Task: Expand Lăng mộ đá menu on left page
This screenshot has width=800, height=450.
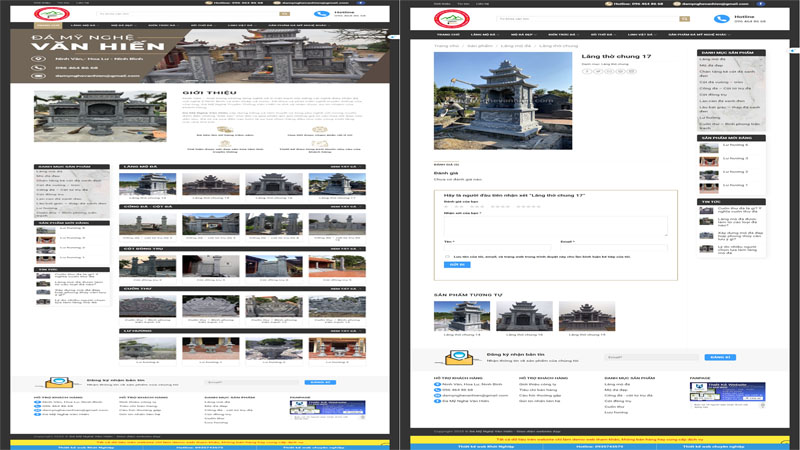Action: click(x=85, y=25)
